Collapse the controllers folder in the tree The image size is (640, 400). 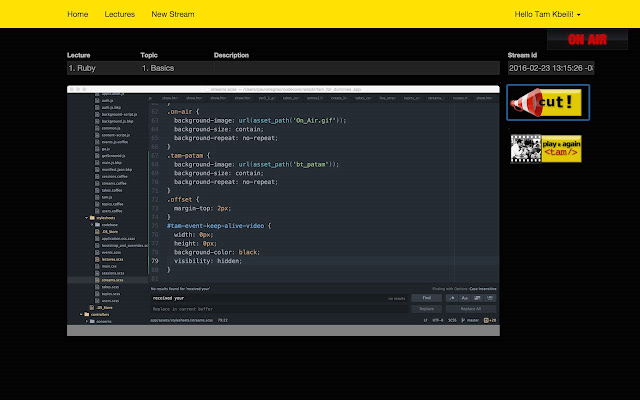click(81, 315)
